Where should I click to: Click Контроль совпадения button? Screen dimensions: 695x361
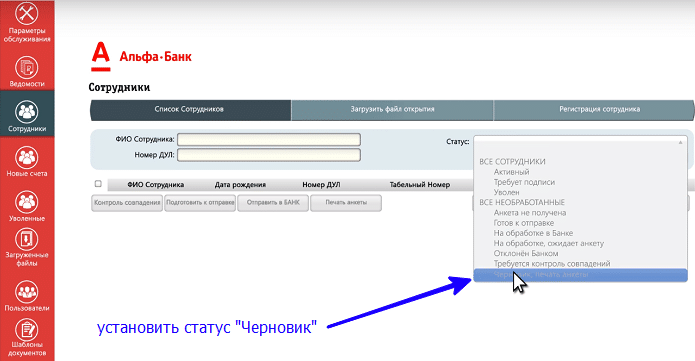(x=127, y=203)
